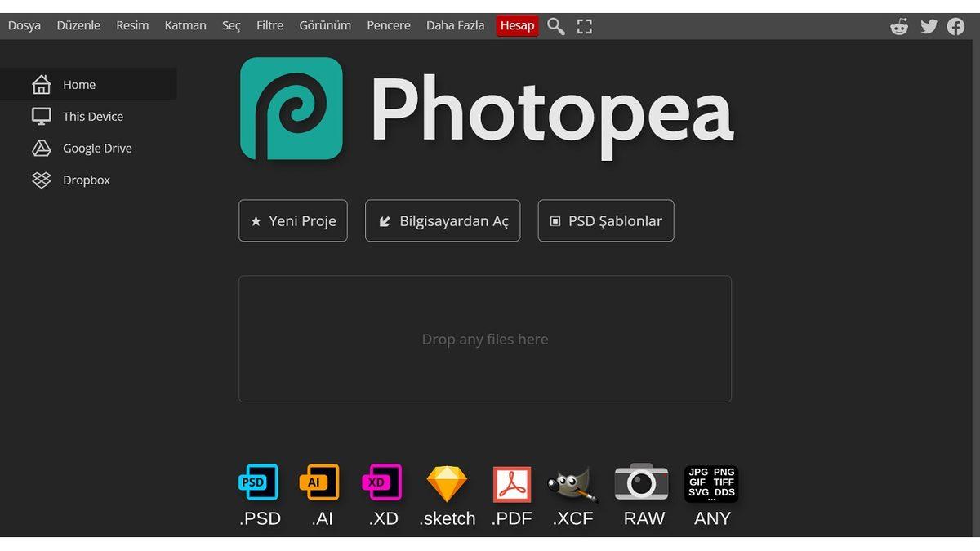Open the Dosya menu
Screen dimensions: 980x551
click(x=24, y=25)
